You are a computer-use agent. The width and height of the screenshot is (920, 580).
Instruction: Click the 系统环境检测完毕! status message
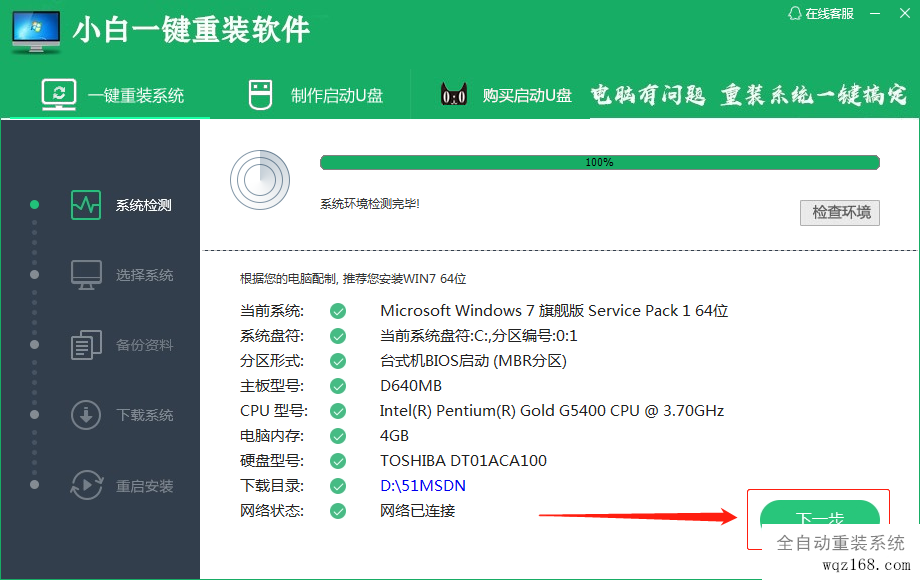pos(370,204)
